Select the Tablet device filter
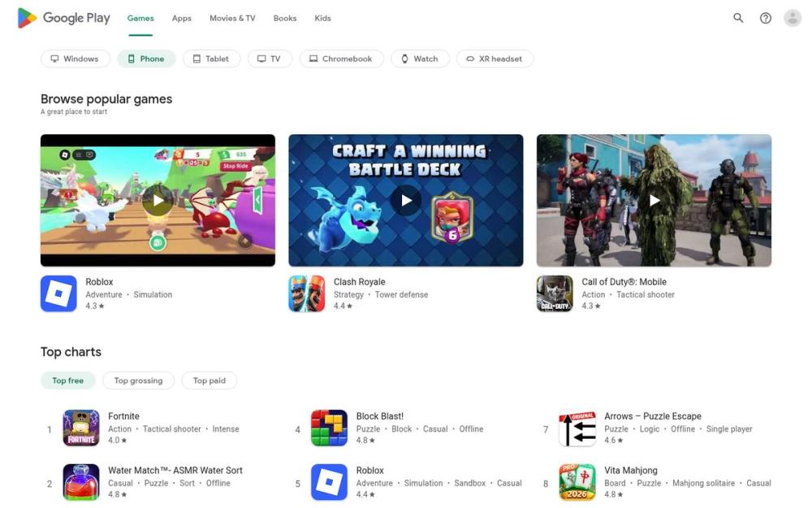The height and width of the screenshot is (508, 812). [211, 59]
